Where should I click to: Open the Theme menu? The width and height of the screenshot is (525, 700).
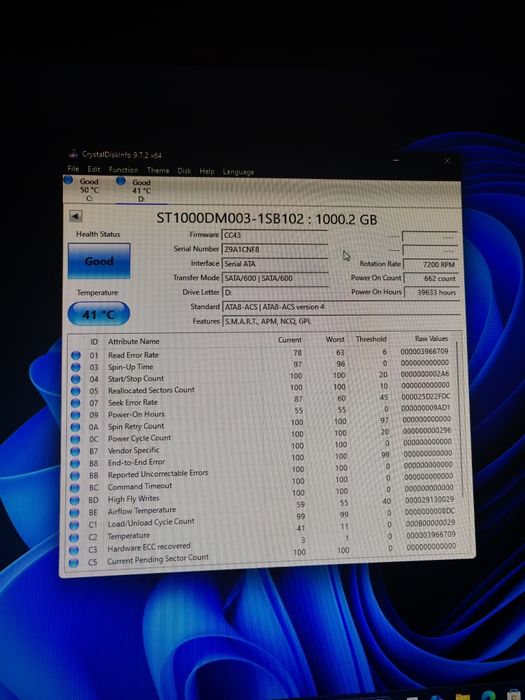(158, 170)
